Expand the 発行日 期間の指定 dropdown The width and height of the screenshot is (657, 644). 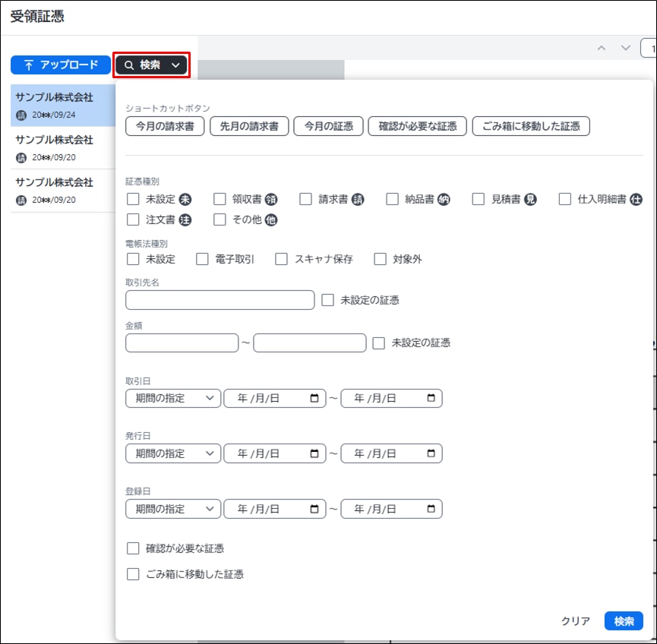pyautogui.click(x=173, y=454)
